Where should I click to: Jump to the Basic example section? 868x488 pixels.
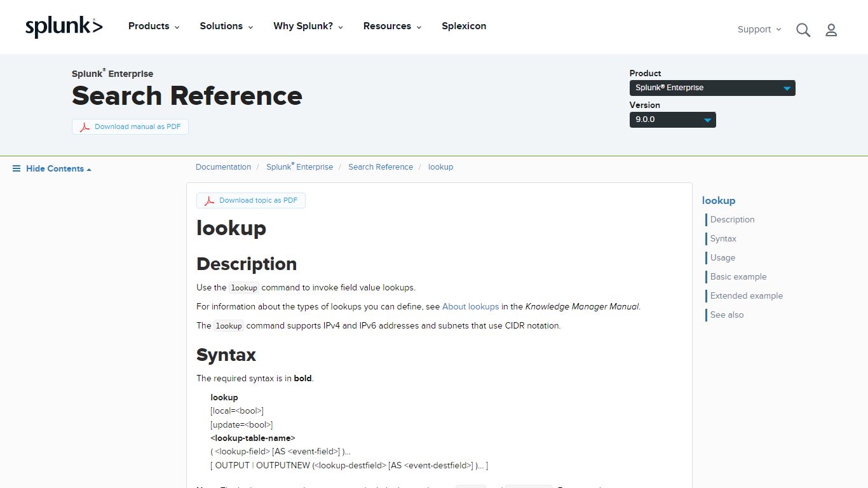click(x=738, y=277)
